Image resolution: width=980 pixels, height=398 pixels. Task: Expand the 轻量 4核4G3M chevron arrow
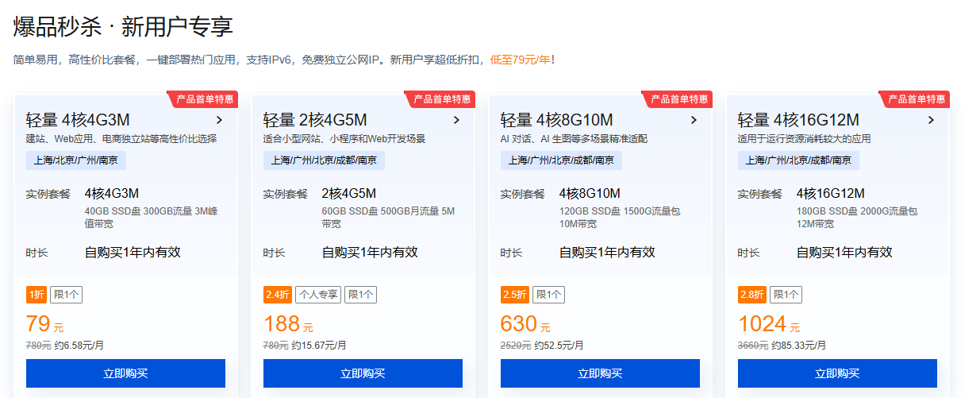[x=219, y=121]
